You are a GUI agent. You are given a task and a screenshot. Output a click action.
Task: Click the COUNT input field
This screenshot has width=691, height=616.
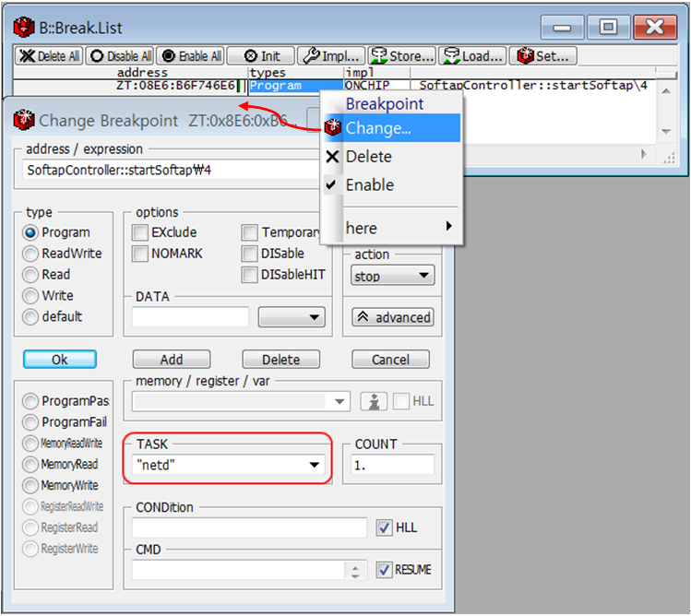[394, 466]
